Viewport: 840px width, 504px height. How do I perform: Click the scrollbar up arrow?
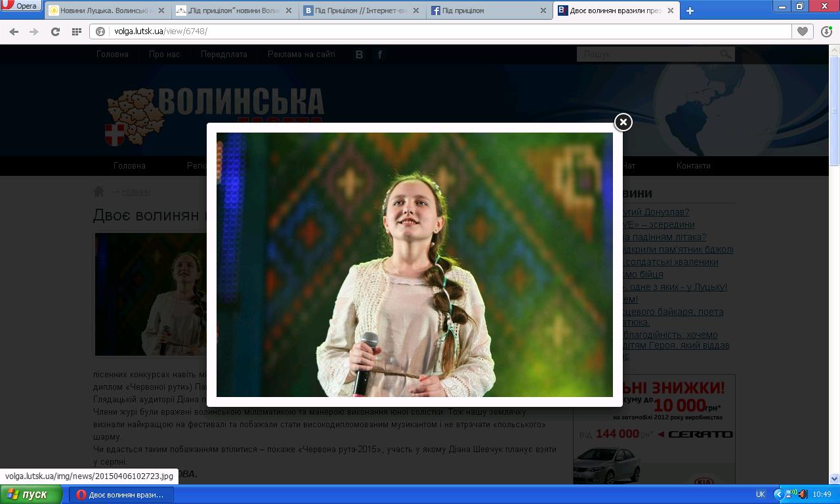[835, 50]
